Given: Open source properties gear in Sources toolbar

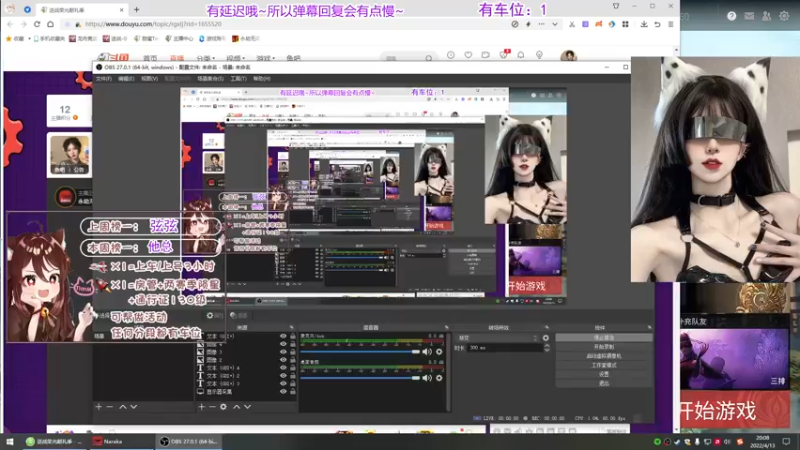Looking at the screenshot, I should (x=223, y=407).
